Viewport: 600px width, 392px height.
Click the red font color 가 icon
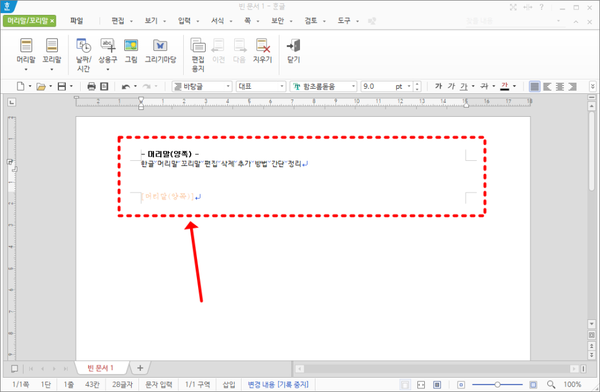point(505,87)
